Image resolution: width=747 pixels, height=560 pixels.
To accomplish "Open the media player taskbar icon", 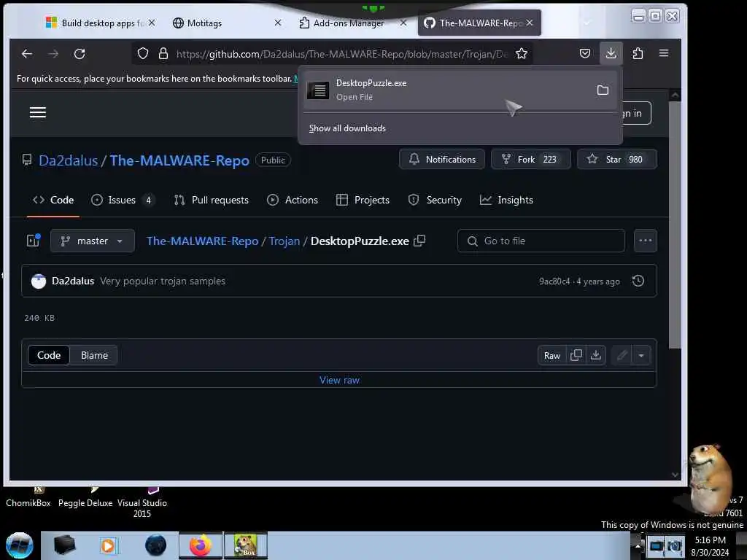I will click(x=108, y=545).
